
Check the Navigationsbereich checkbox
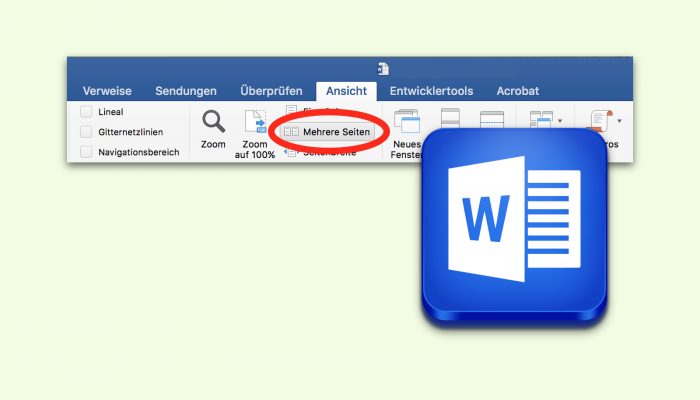(86, 152)
